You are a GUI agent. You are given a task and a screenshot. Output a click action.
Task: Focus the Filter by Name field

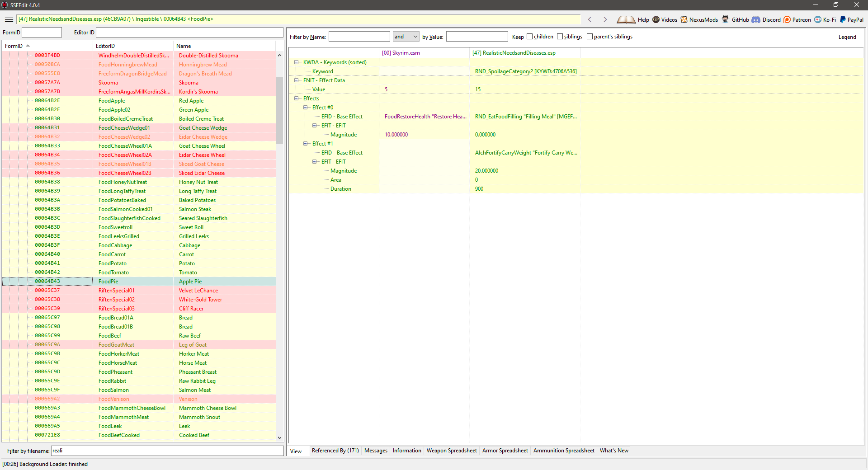359,37
